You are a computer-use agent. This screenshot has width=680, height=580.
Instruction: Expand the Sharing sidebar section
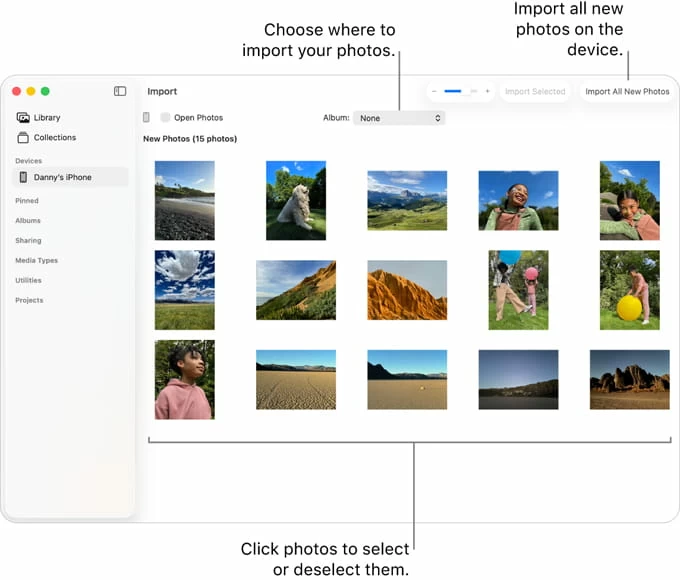[x=28, y=240]
